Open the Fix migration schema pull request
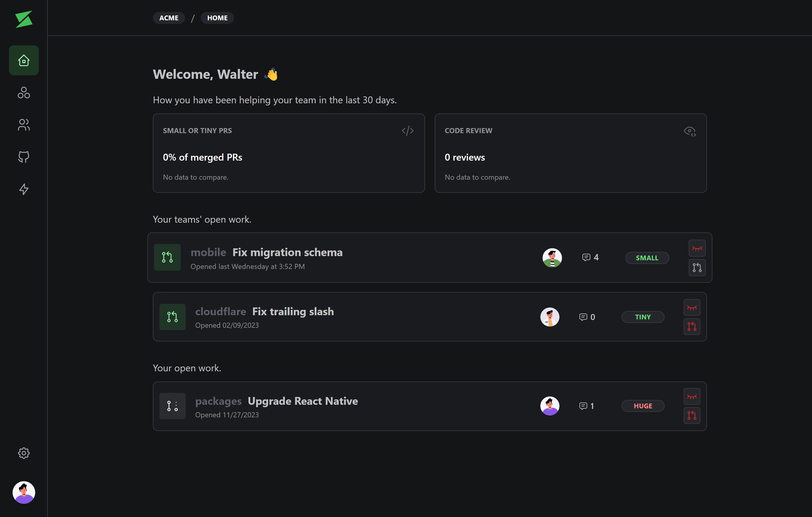The image size is (812, 517). coord(287,252)
